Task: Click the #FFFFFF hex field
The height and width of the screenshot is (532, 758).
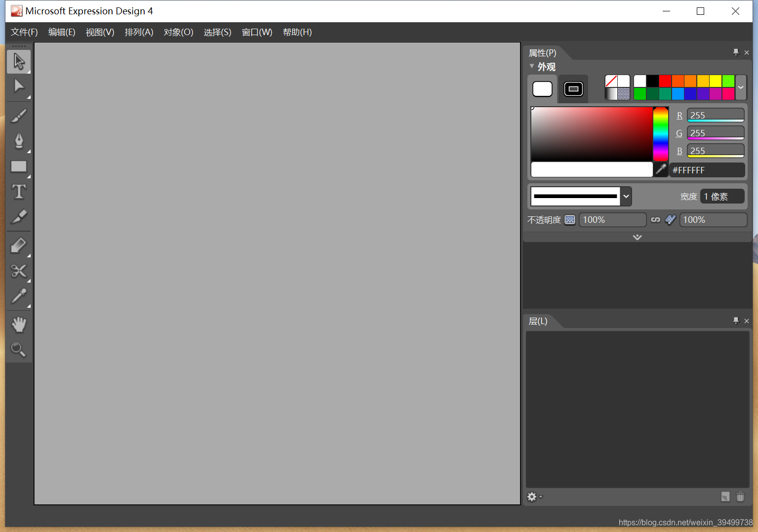Action: click(x=707, y=170)
